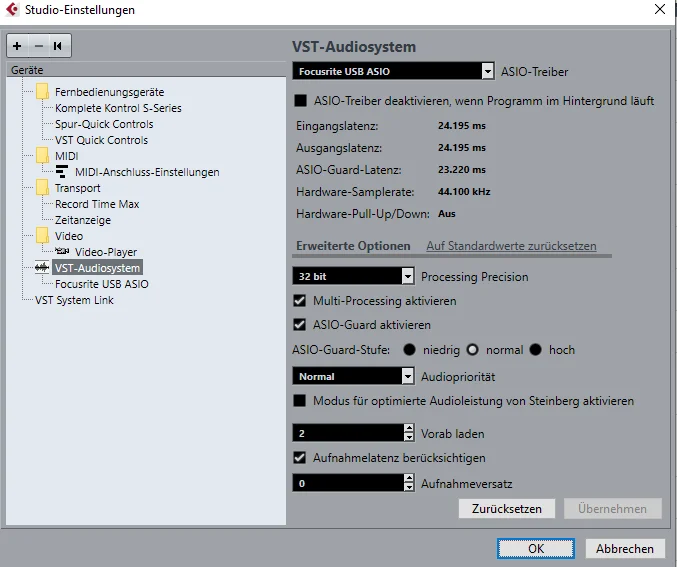Click the minus remove device icon
Screen dimensions: 677x567
(39, 46)
